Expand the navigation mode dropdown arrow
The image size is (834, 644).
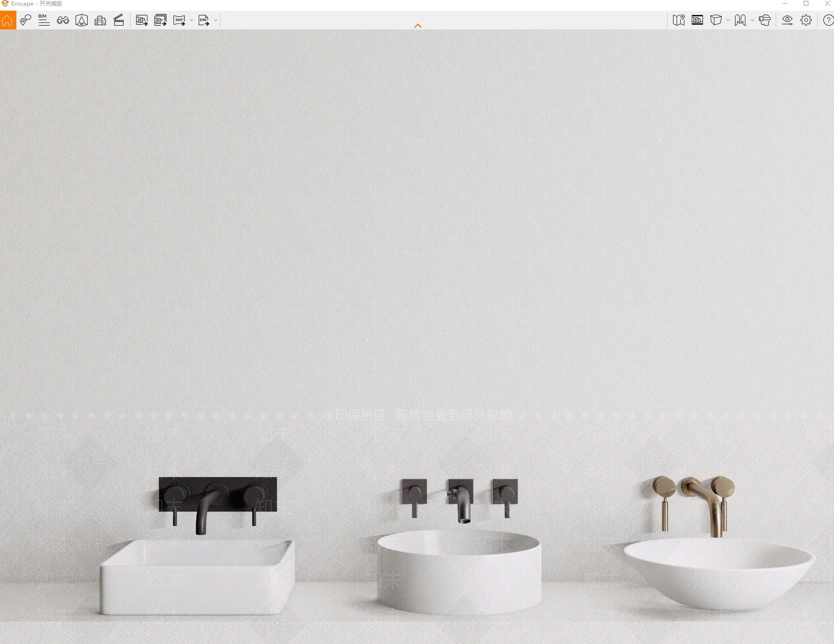coord(752,20)
